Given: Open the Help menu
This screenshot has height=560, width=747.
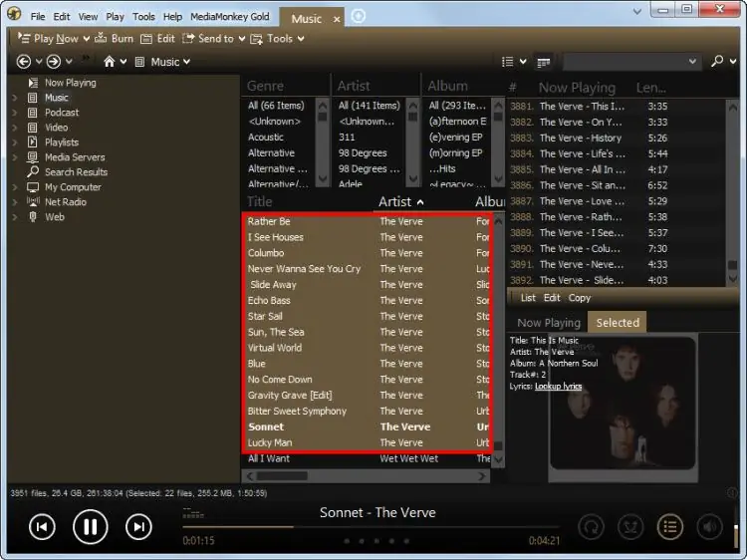Looking at the screenshot, I should [172, 16].
